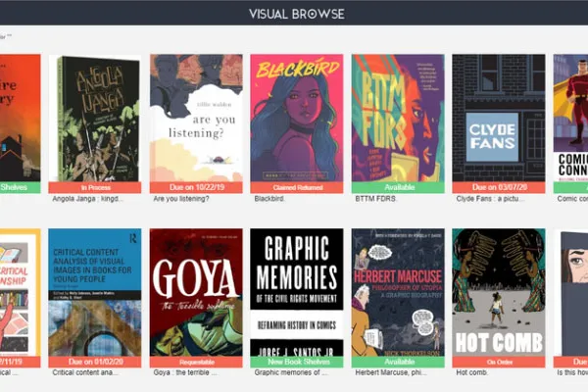Click the 'Claimed Returned' status under Blackbird
The height and width of the screenshot is (392, 588).
pos(297,187)
